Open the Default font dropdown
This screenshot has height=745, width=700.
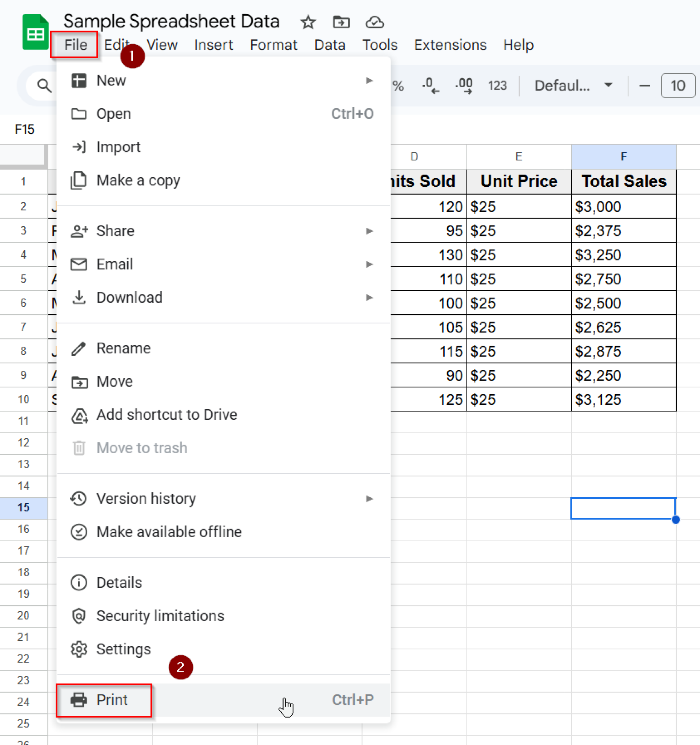(573, 86)
